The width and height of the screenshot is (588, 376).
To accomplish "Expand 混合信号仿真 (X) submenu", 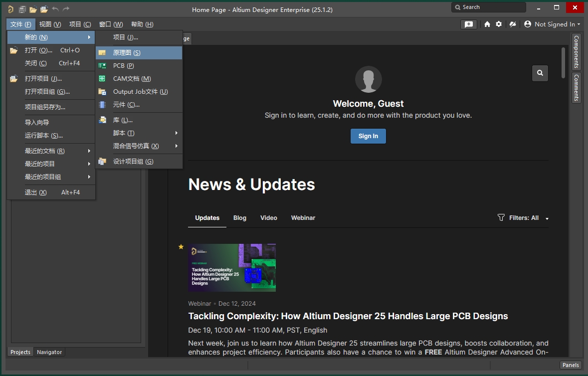I will [176, 146].
